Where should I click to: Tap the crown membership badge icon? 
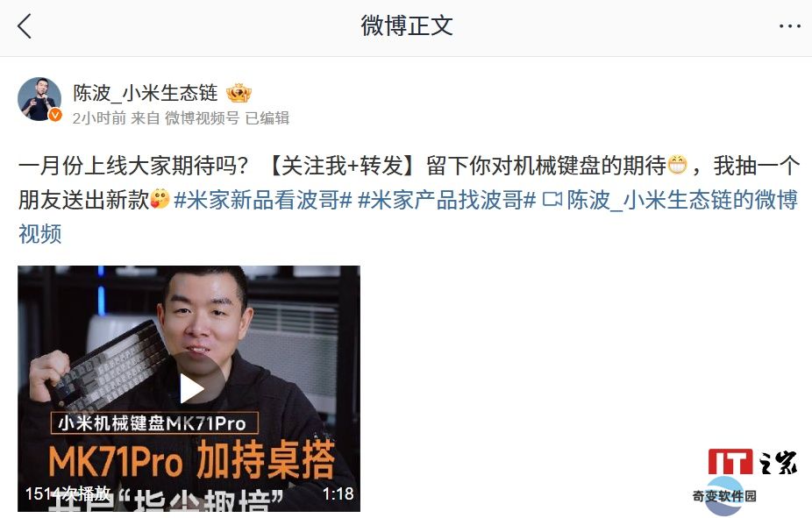click(239, 93)
